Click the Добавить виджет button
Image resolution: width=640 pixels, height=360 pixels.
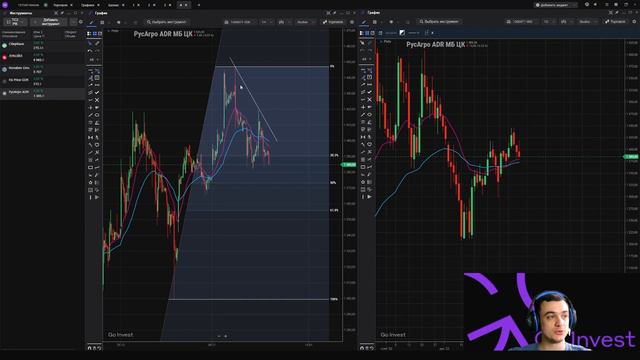(556, 5)
